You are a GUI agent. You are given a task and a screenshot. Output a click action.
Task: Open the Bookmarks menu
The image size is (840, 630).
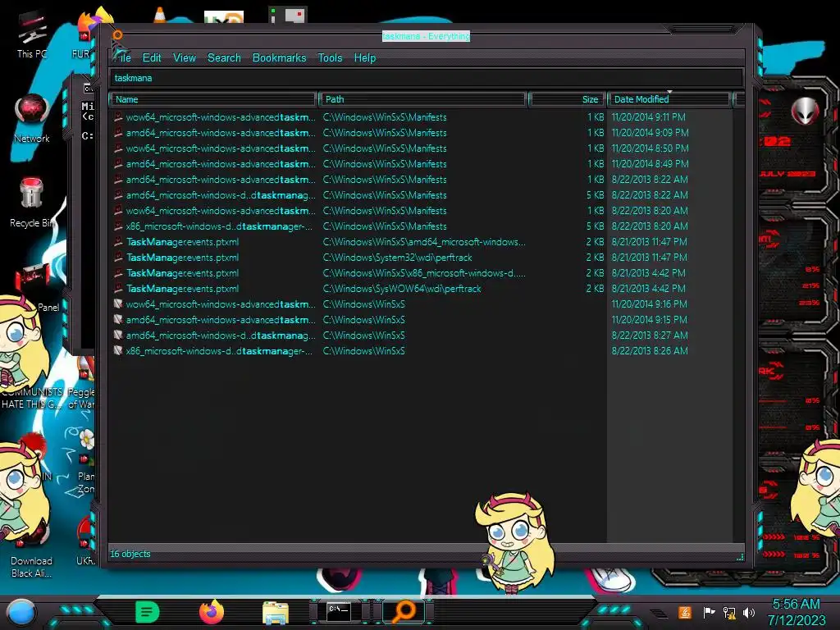[x=279, y=58]
